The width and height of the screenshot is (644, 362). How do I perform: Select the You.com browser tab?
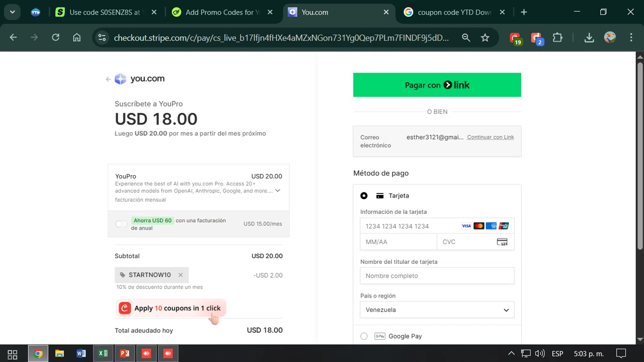338,12
